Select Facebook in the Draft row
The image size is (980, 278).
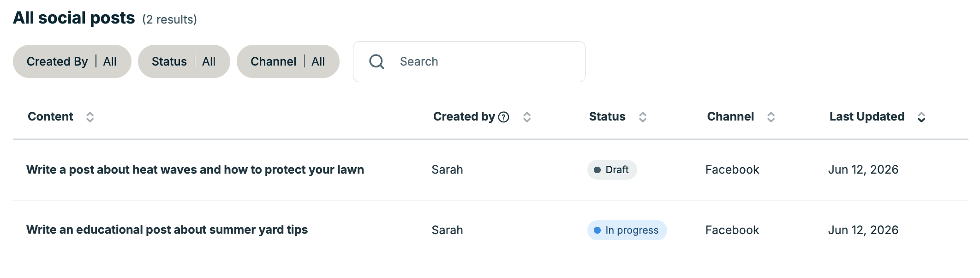732,169
